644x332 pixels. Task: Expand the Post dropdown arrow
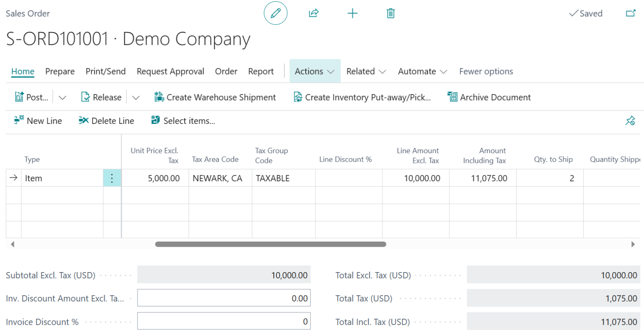click(x=62, y=98)
